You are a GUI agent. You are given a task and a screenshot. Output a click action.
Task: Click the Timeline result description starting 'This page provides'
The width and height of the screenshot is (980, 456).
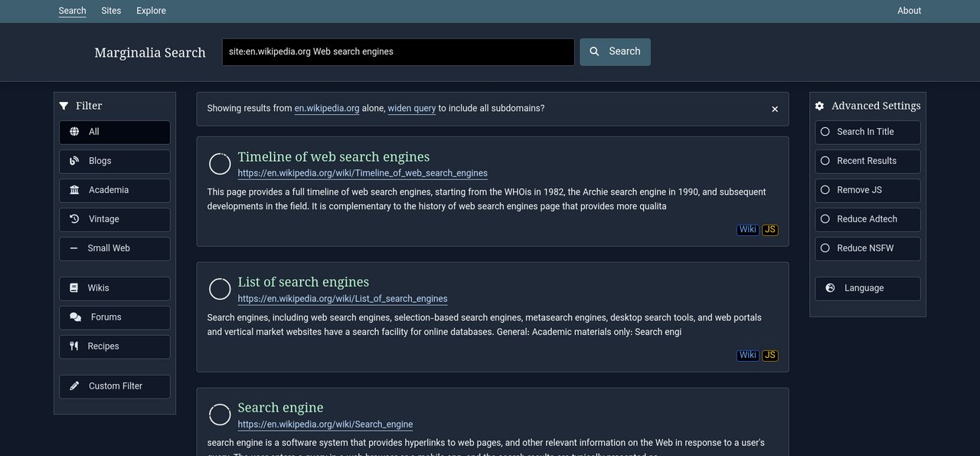[x=486, y=199]
